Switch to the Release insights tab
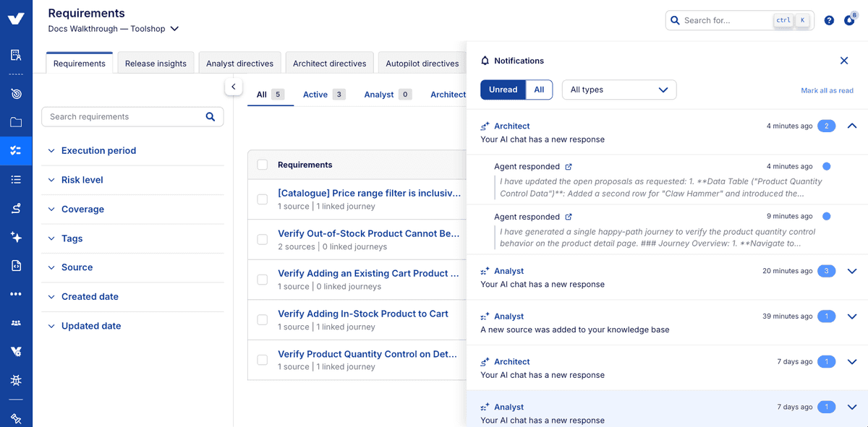The image size is (868, 427). click(x=156, y=63)
